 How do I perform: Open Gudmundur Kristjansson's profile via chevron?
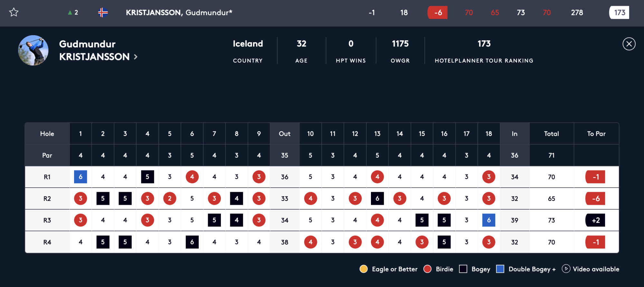136,57
